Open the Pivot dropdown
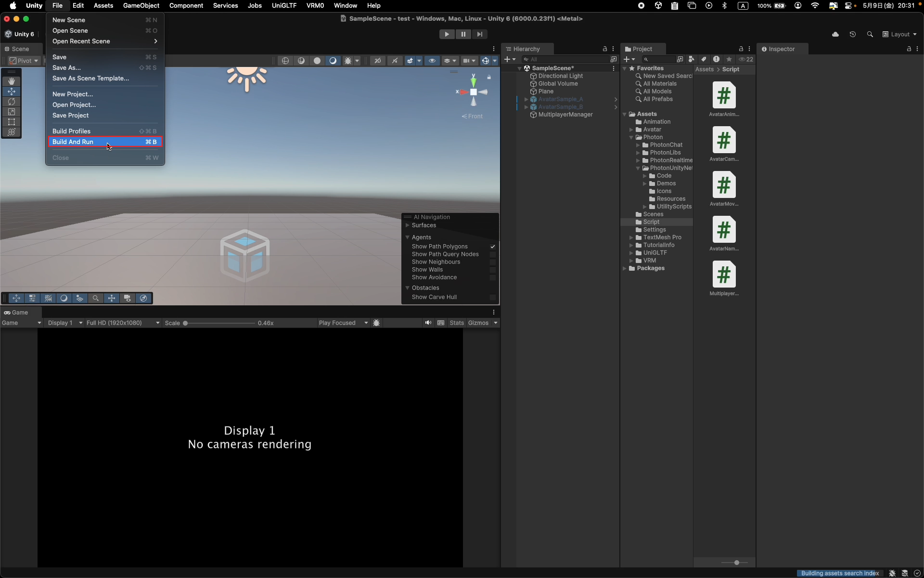The width and height of the screenshot is (924, 578). click(x=24, y=61)
